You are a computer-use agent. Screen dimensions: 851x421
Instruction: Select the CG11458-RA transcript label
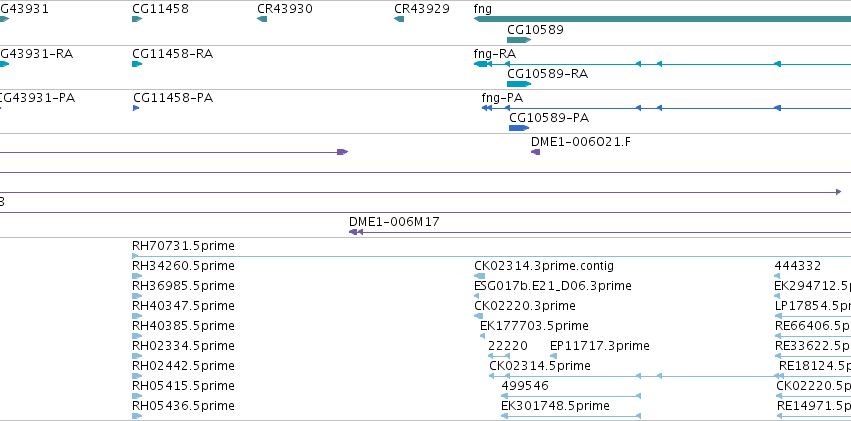pyautogui.click(x=173, y=54)
